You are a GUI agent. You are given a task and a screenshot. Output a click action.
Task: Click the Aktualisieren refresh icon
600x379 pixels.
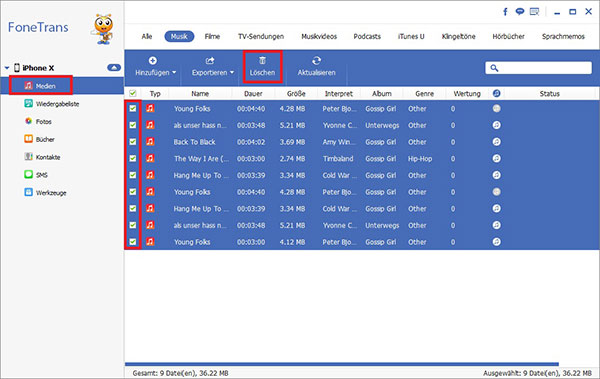coord(316,60)
